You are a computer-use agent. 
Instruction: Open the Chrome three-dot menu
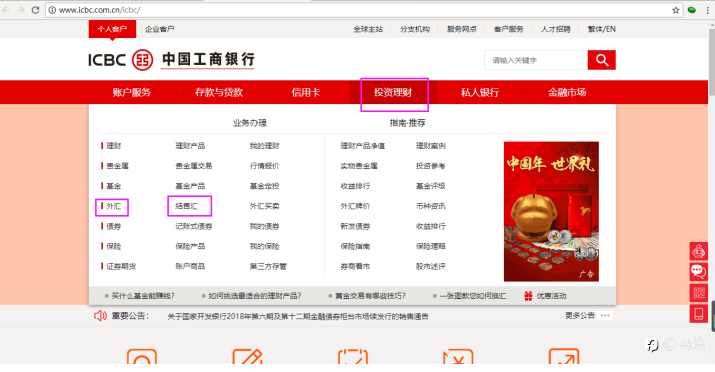[708, 10]
